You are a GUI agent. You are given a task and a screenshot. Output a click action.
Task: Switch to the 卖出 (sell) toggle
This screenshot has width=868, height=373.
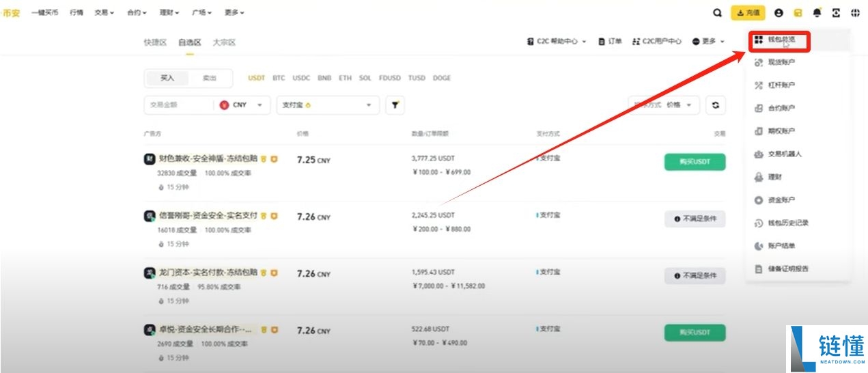tap(209, 78)
